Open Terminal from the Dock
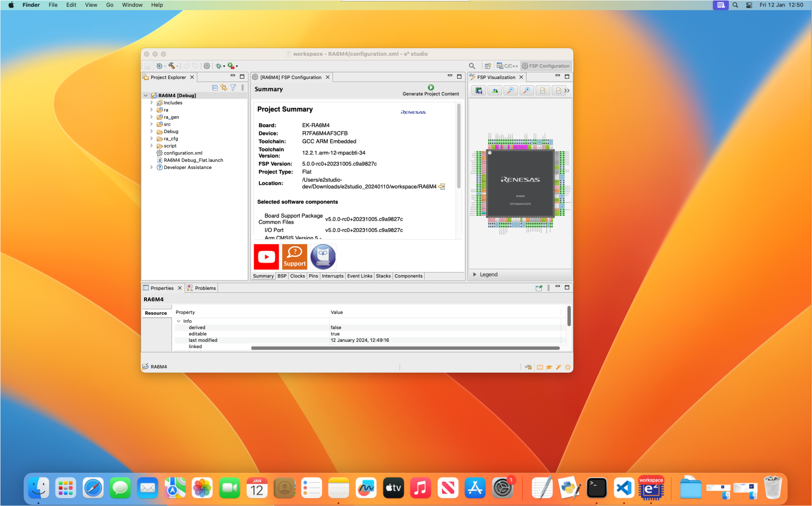The image size is (812, 506). [597, 488]
